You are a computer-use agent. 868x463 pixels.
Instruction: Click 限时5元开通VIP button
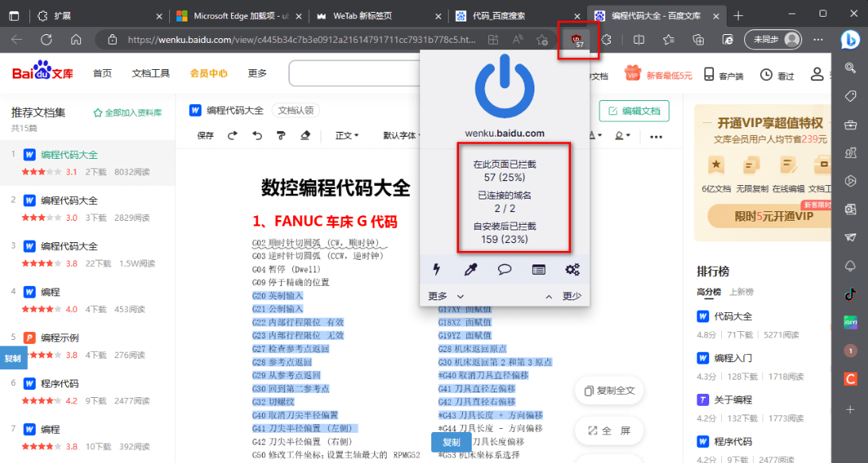pyautogui.click(x=770, y=216)
